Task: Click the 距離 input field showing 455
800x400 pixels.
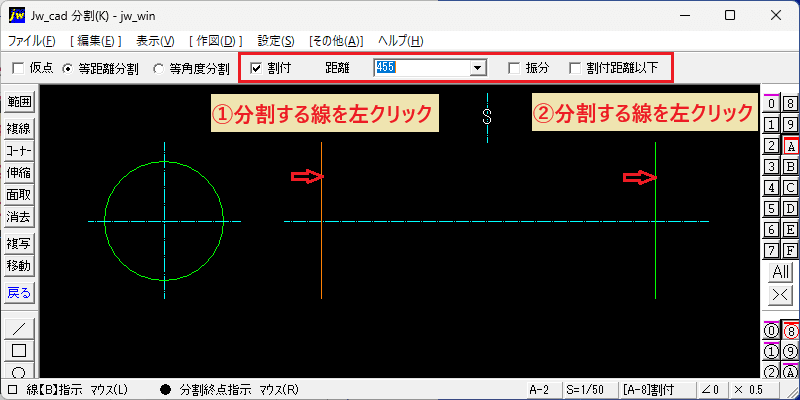Action: [x=421, y=67]
